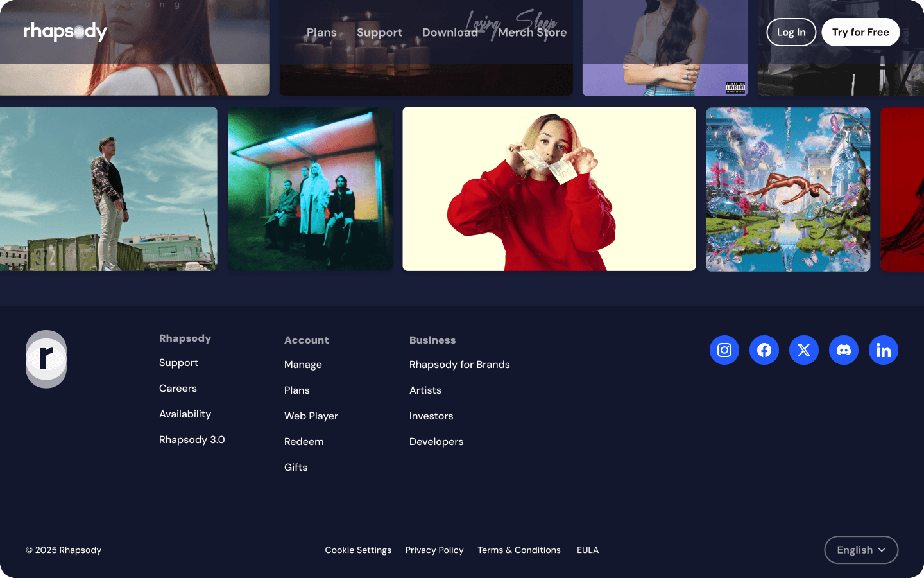The image size is (924, 578).
Task: Open Merch Store in the top navigation
Action: point(532,32)
